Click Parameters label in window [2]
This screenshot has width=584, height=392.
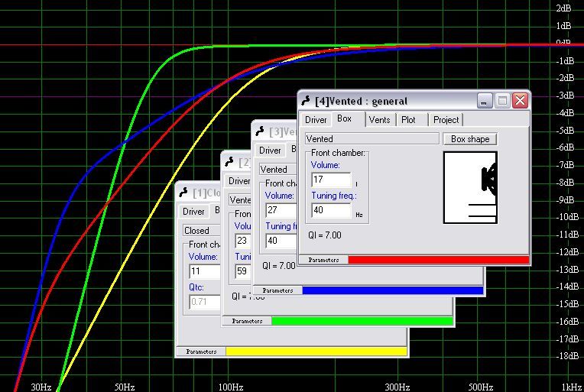point(247,321)
